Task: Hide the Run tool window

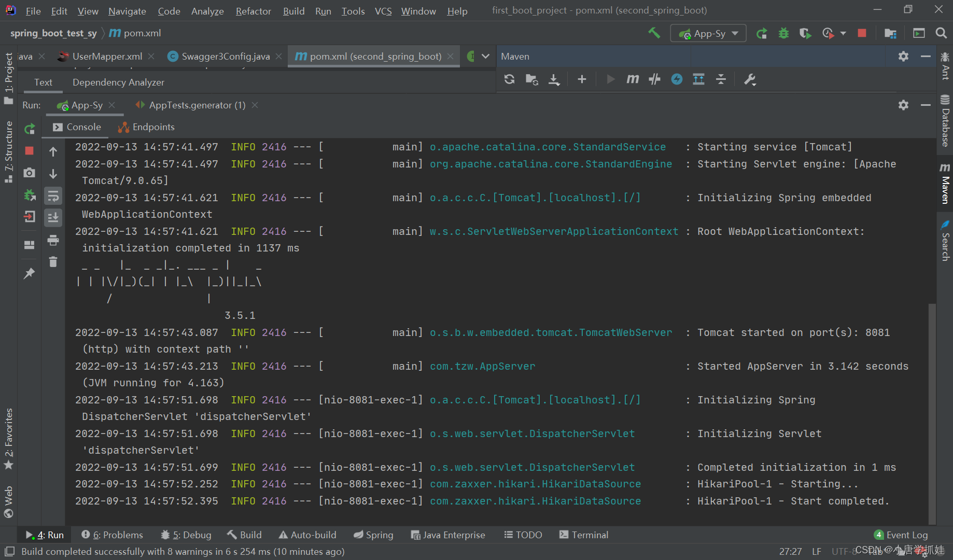Action: coord(926,105)
